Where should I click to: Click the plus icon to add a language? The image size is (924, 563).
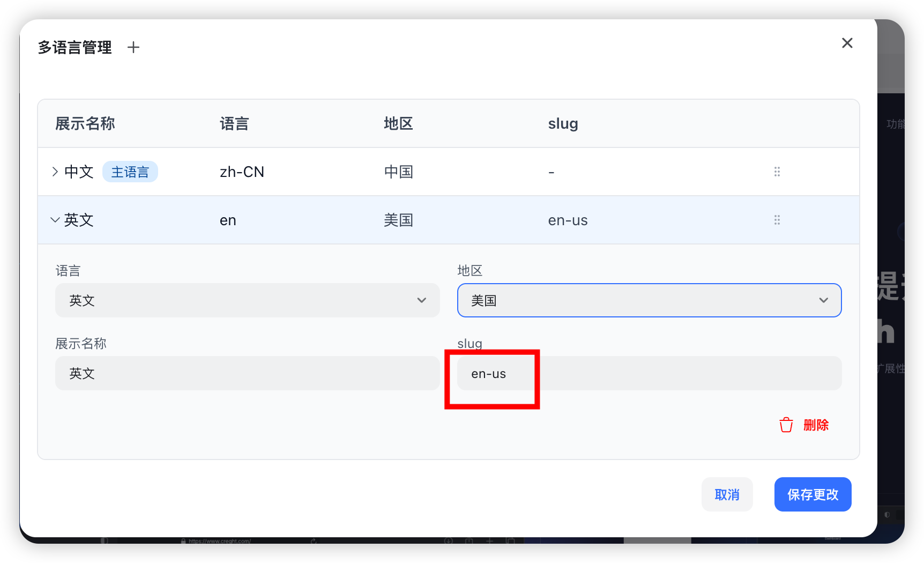(133, 48)
